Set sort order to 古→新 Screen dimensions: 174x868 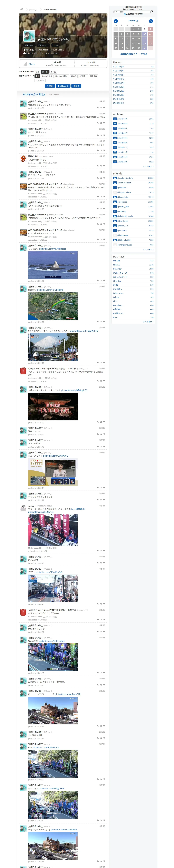click(53, 72)
